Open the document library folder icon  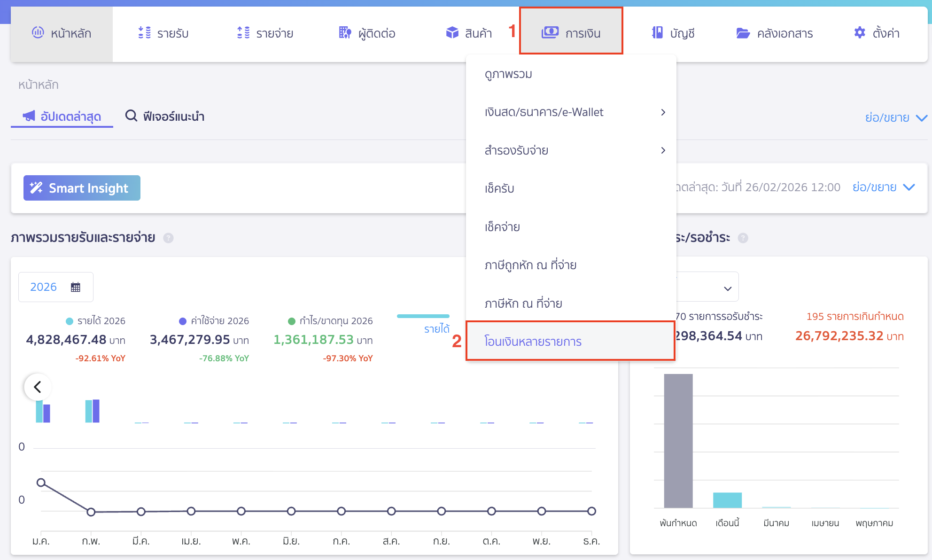(743, 33)
